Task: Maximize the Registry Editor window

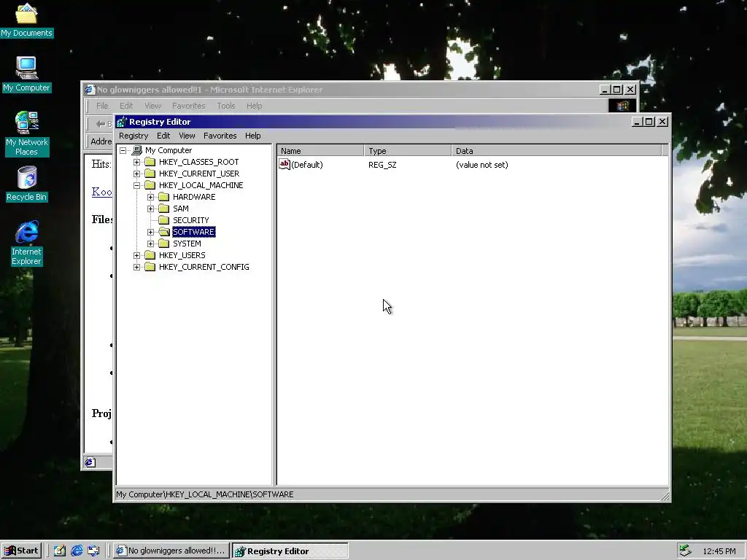Action: [x=649, y=122]
